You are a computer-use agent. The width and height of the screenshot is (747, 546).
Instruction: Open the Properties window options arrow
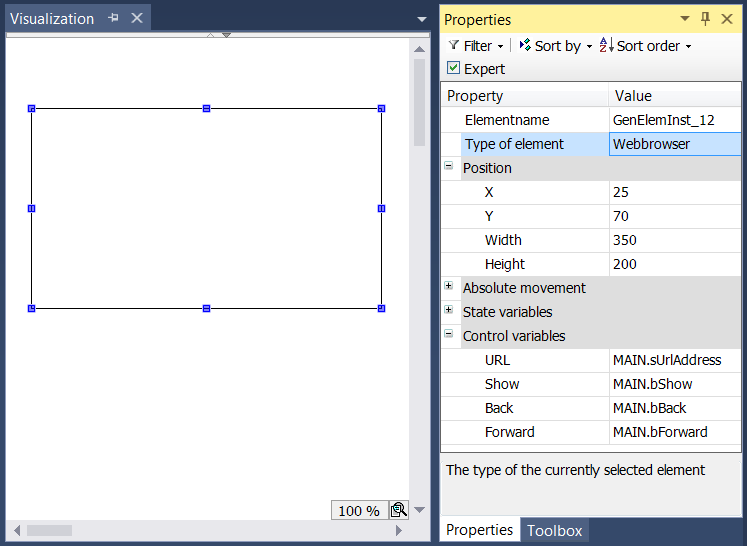(x=685, y=19)
